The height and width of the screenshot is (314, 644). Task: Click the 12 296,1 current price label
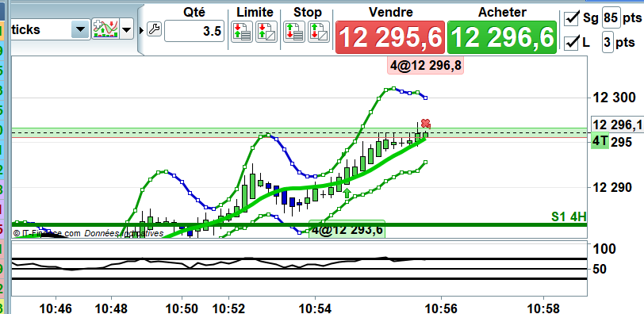point(617,124)
